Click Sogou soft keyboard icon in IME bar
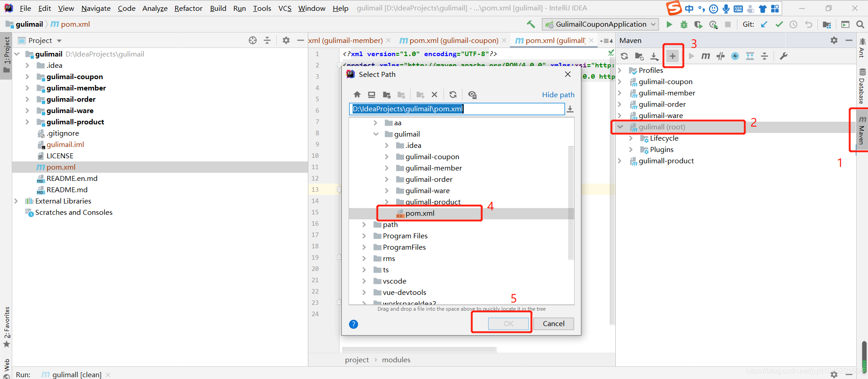 [738, 9]
